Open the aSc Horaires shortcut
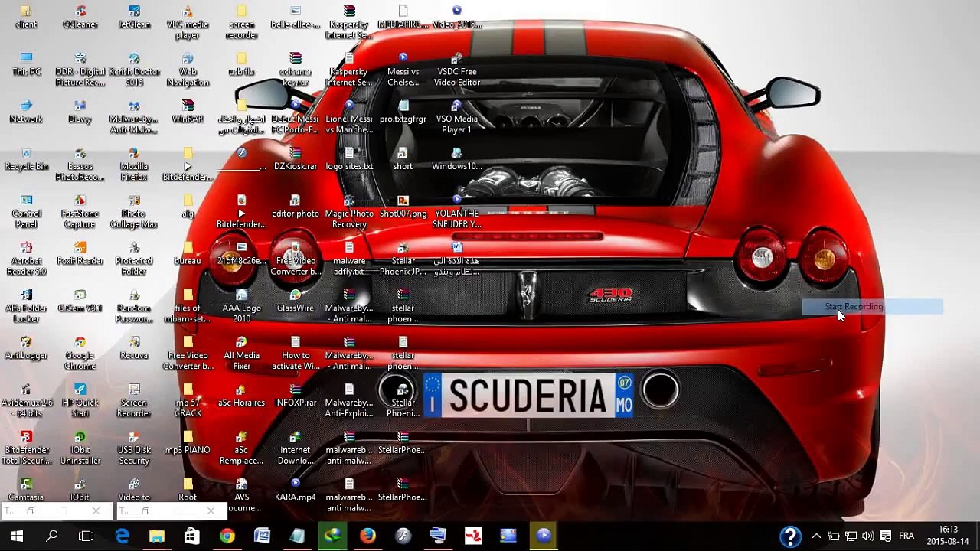 (241, 396)
